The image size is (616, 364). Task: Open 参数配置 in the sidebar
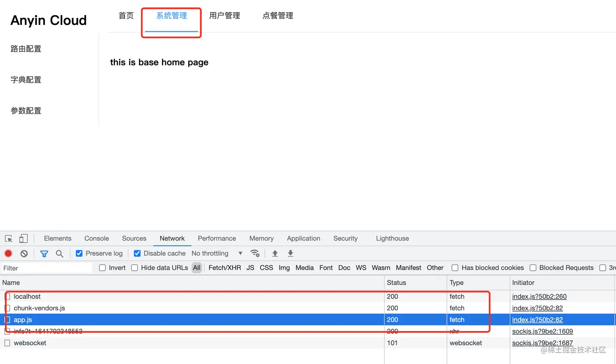pyautogui.click(x=26, y=111)
